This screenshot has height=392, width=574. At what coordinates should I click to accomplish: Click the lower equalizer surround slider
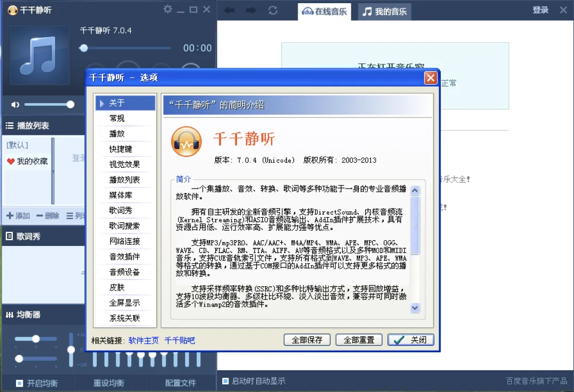point(36,359)
